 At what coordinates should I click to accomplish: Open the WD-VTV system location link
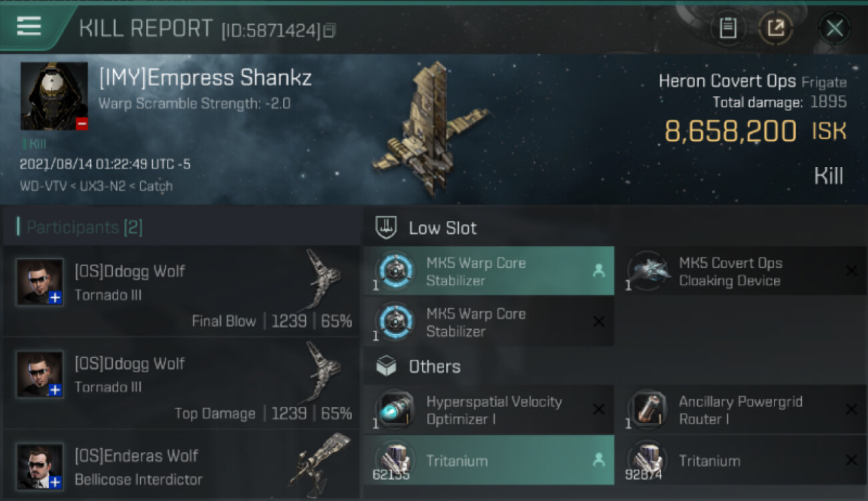pos(43,186)
